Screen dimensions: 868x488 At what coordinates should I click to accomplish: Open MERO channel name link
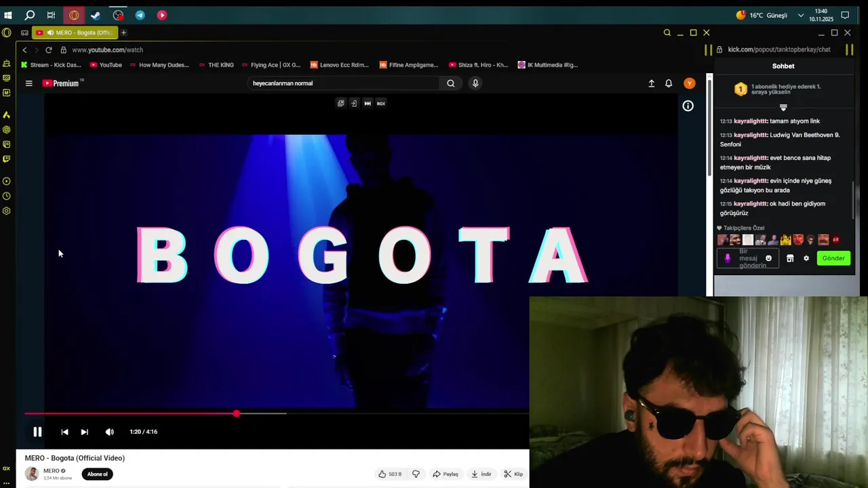pyautogui.click(x=52, y=470)
